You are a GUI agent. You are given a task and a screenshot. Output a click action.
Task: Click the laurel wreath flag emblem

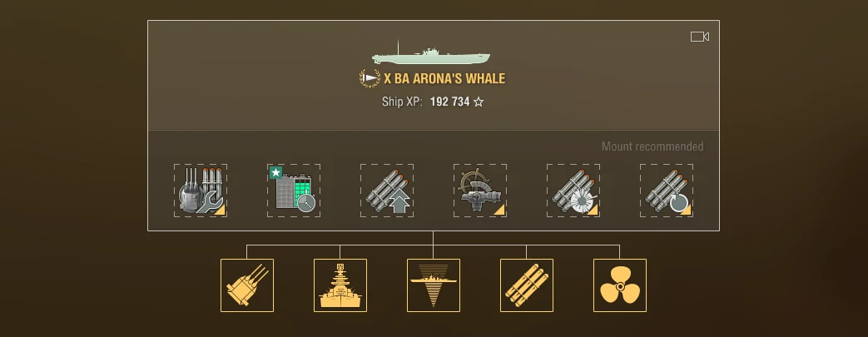coord(370,78)
